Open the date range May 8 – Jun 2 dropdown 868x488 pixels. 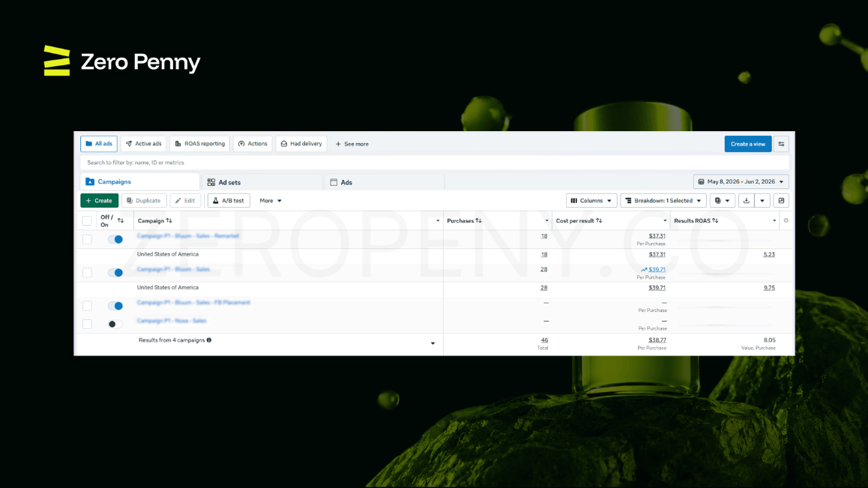pyautogui.click(x=741, y=181)
